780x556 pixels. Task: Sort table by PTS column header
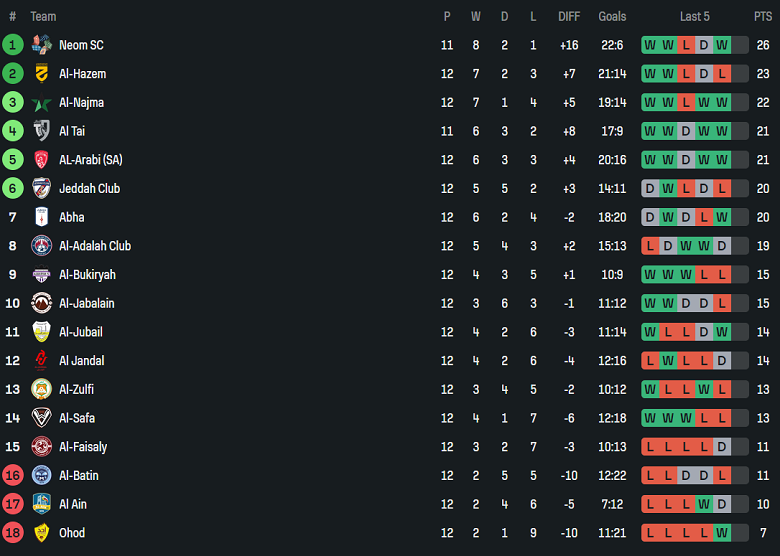tap(763, 16)
